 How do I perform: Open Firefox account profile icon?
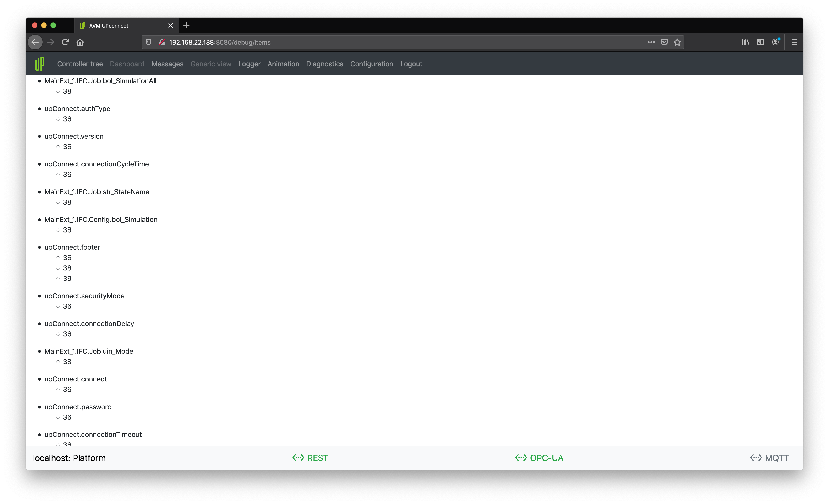click(x=776, y=42)
